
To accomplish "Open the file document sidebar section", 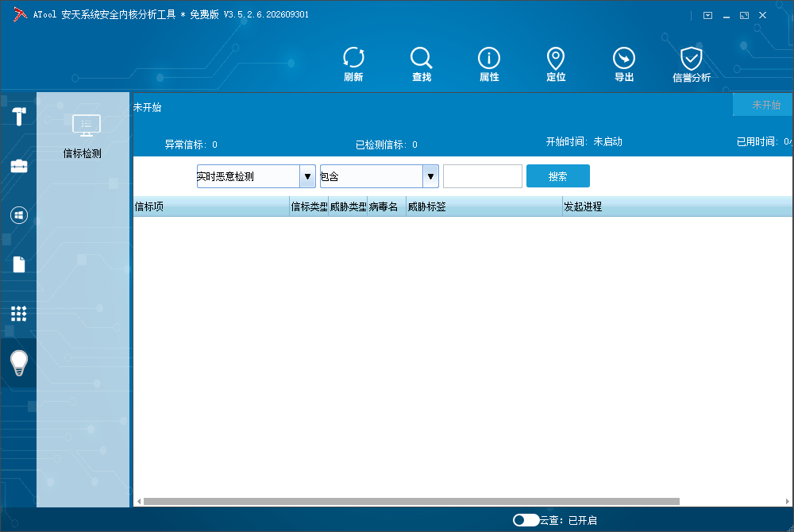I will [19, 264].
